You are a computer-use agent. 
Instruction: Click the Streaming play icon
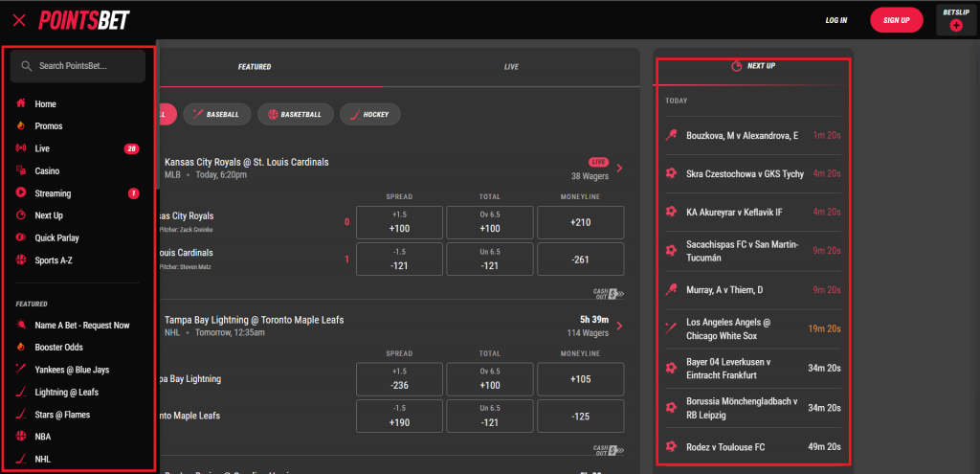click(x=21, y=193)
